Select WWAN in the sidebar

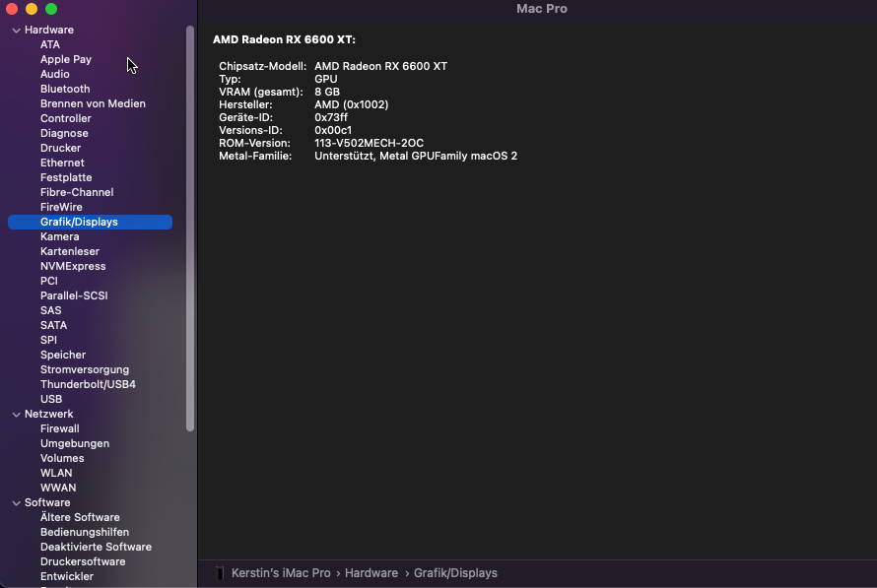[x=58, y=488]
